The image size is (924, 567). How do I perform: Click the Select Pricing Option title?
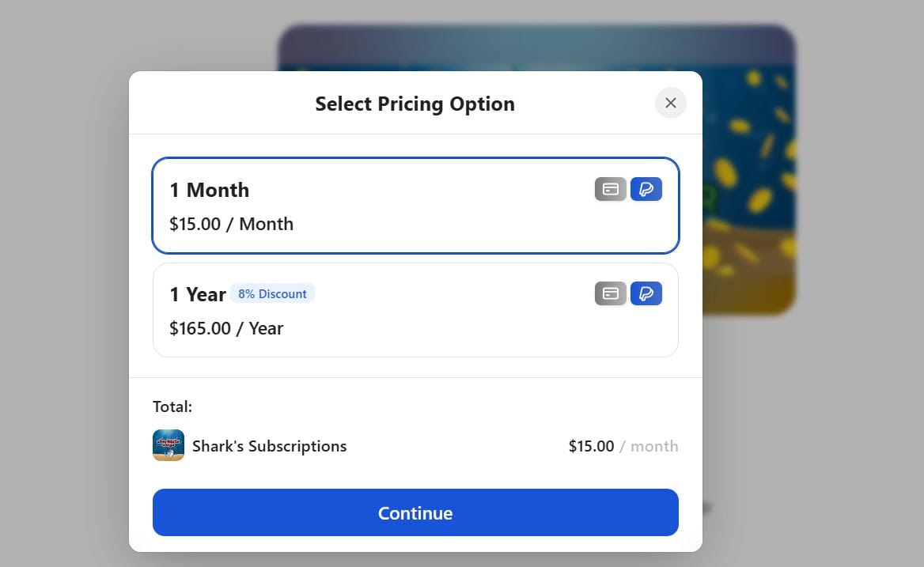tap(415, 104)
